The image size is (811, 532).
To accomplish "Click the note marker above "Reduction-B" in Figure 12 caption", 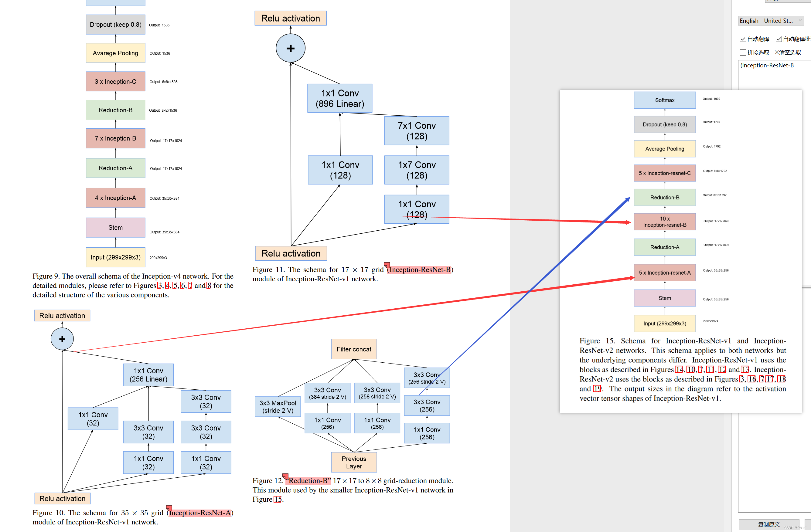I will pos(285,476).
